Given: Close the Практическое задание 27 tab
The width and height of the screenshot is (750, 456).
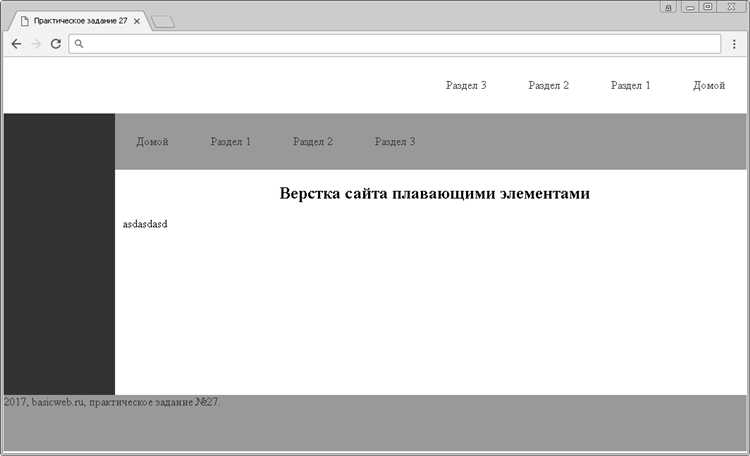Looking at the screenshot, I should pyautogui.click(x=137, y=21).
